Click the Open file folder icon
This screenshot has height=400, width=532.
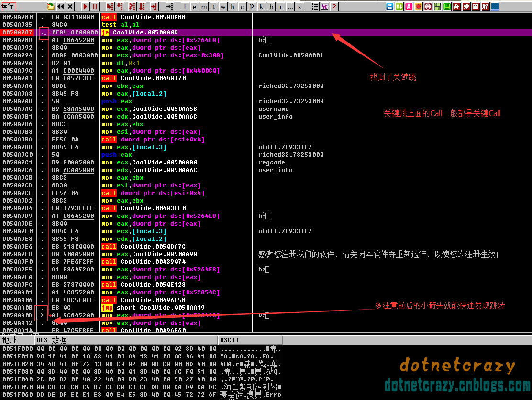tap(51, 6)
